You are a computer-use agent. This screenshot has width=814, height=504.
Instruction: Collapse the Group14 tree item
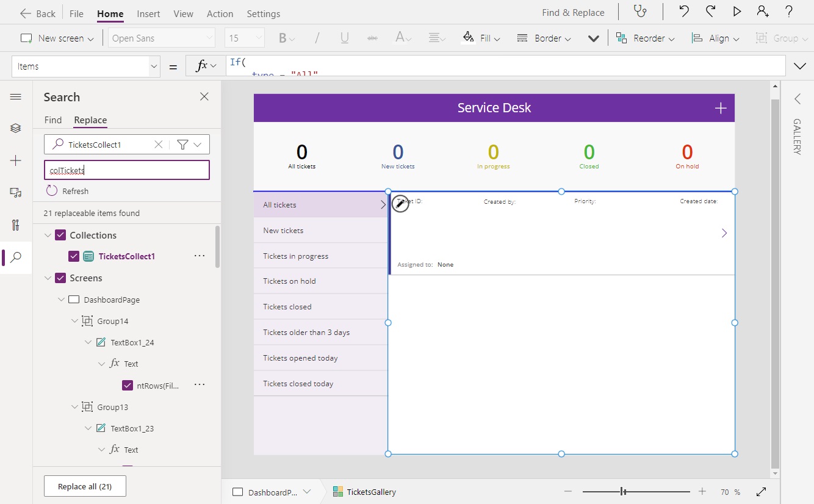[x=75, y=320]
